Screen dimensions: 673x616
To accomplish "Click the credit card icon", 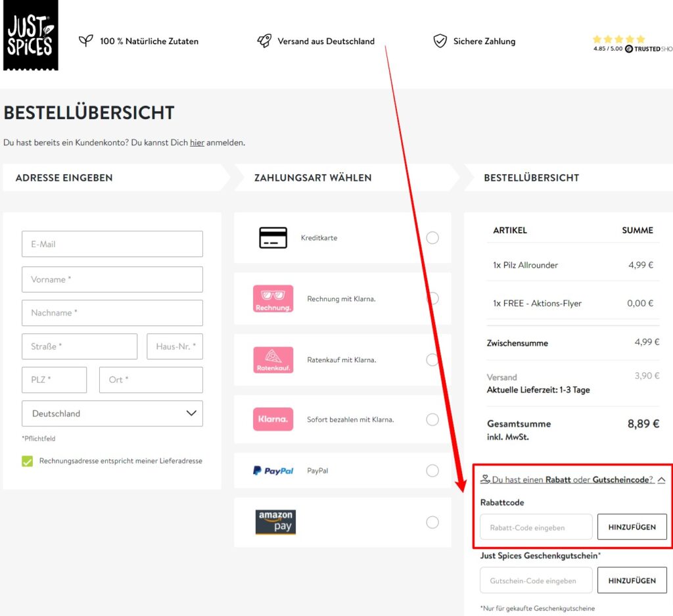I will click(273, 237).
